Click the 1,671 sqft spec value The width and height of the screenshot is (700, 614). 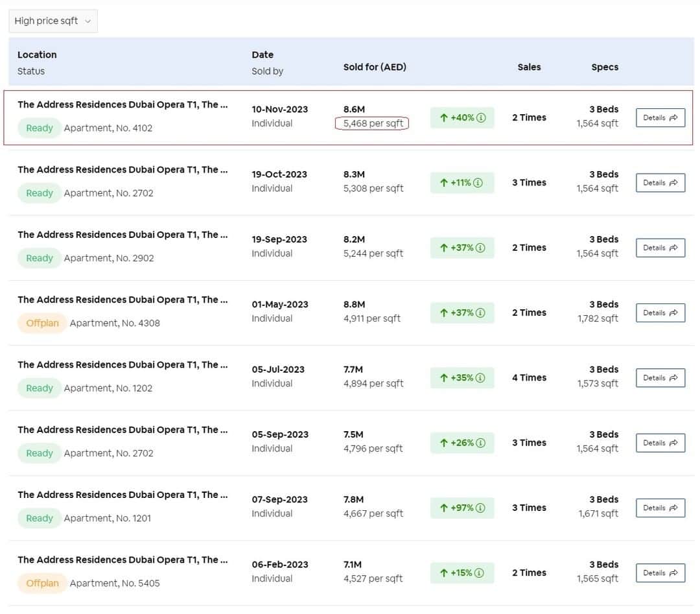click(598, 514)
